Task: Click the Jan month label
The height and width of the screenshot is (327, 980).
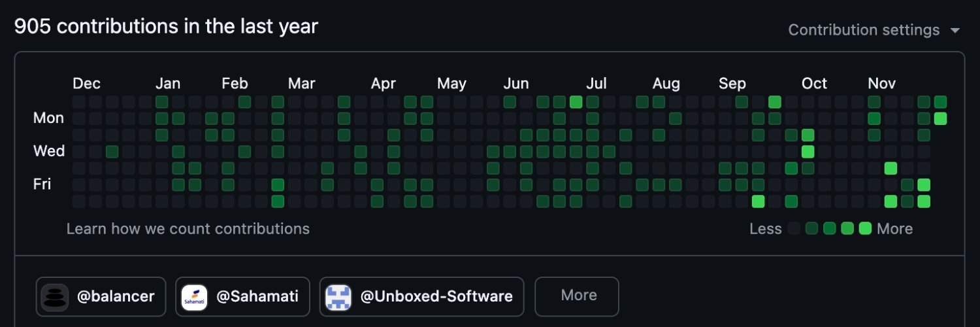Action: [x=168, y=84]
